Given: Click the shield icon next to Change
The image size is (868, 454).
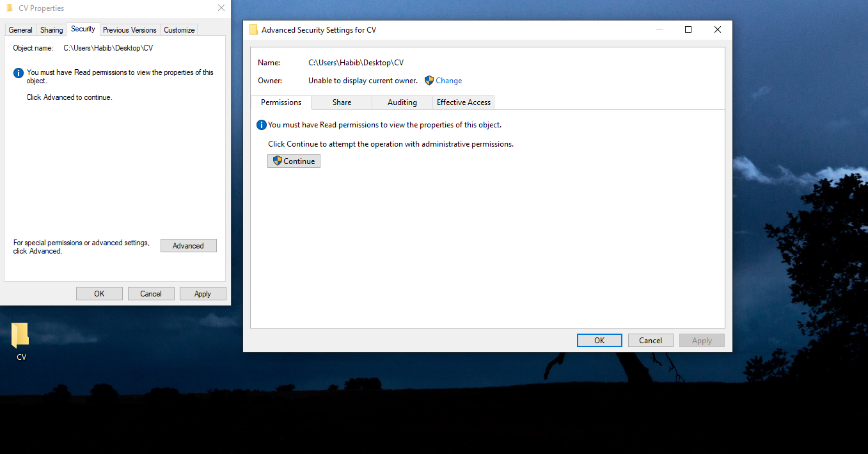Looking at the screenshot, I should 429,80.
